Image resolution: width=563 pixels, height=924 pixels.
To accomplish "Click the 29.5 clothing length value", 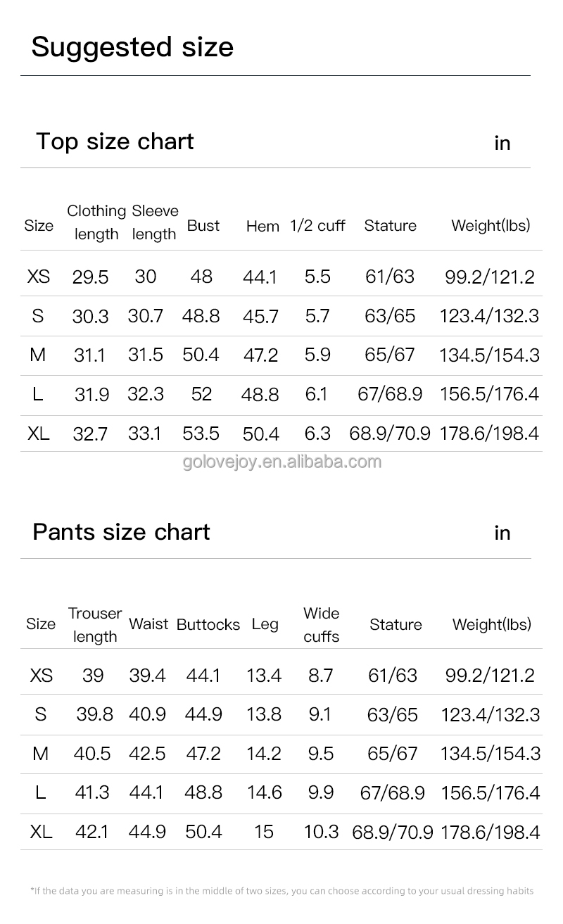I will pyautogui.click(x=90, y=277).
